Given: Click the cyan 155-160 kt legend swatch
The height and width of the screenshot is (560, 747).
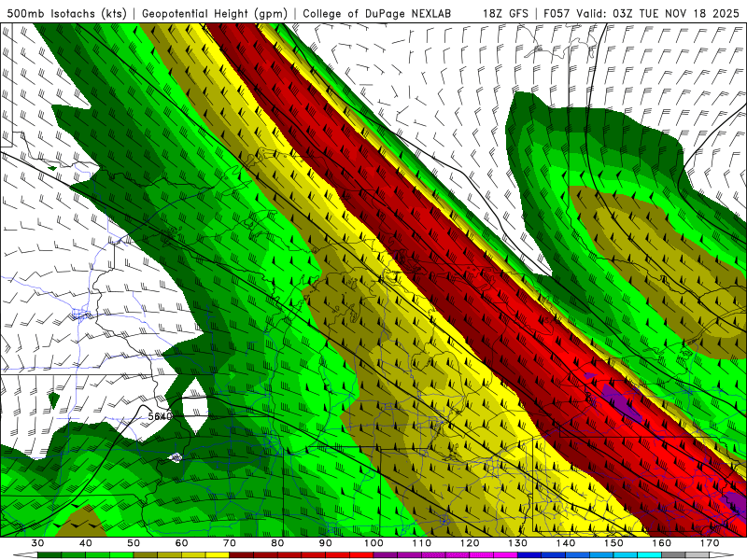Looking at the screenshot, I should pos(650,555).
